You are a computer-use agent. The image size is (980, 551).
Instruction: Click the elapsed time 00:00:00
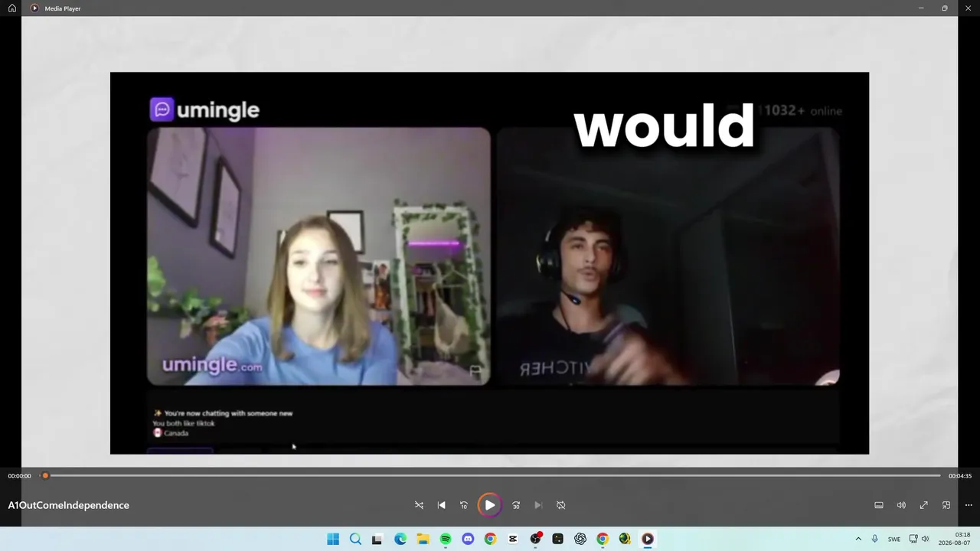pyautogui.click(x=20, y=476)
